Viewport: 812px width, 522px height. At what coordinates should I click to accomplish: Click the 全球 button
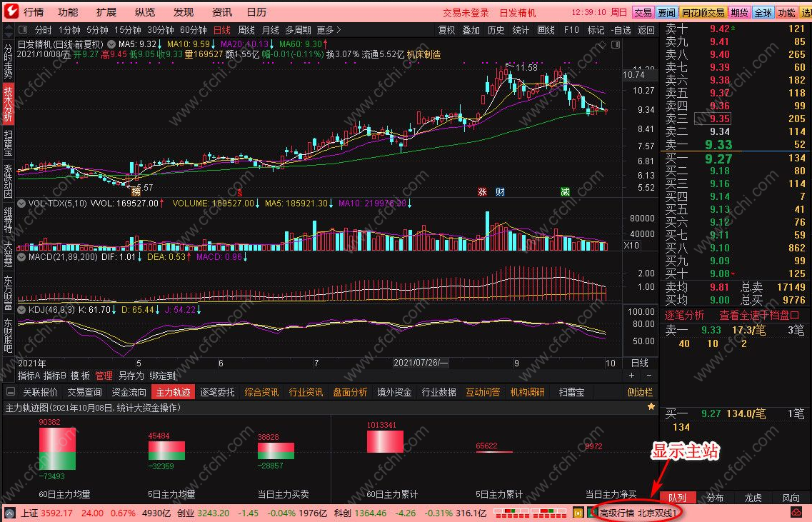click(763, 12)
